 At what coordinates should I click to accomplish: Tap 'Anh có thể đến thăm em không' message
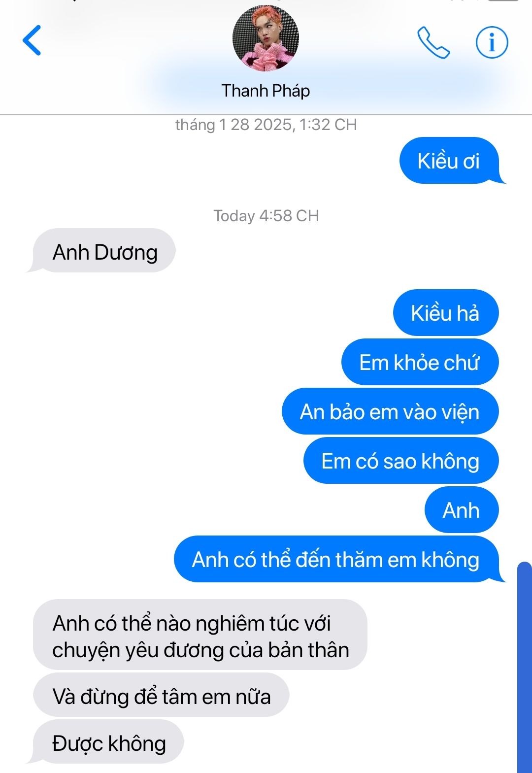pyautogui.click(x=339, y=559)
